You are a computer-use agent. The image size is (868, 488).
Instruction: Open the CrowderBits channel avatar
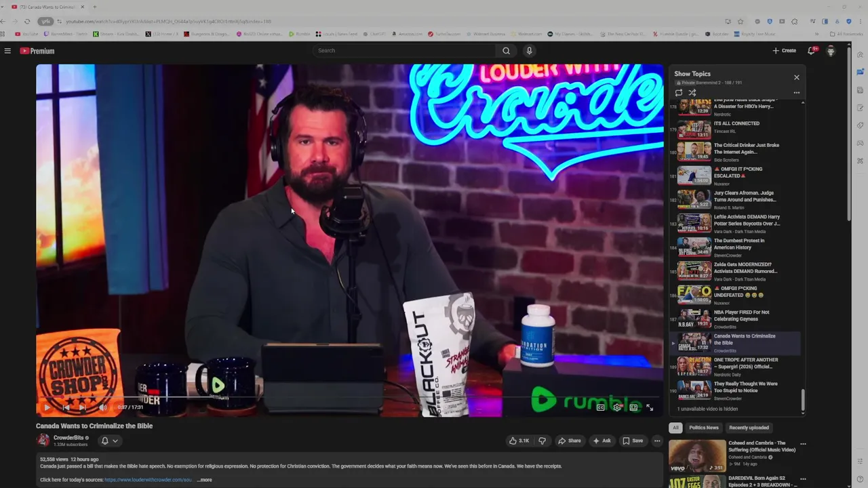point(43,441)
